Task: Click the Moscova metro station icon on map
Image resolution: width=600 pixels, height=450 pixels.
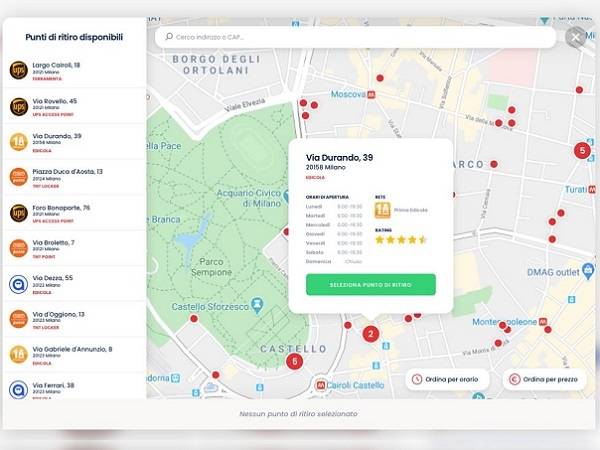Action: click(372, 95)
